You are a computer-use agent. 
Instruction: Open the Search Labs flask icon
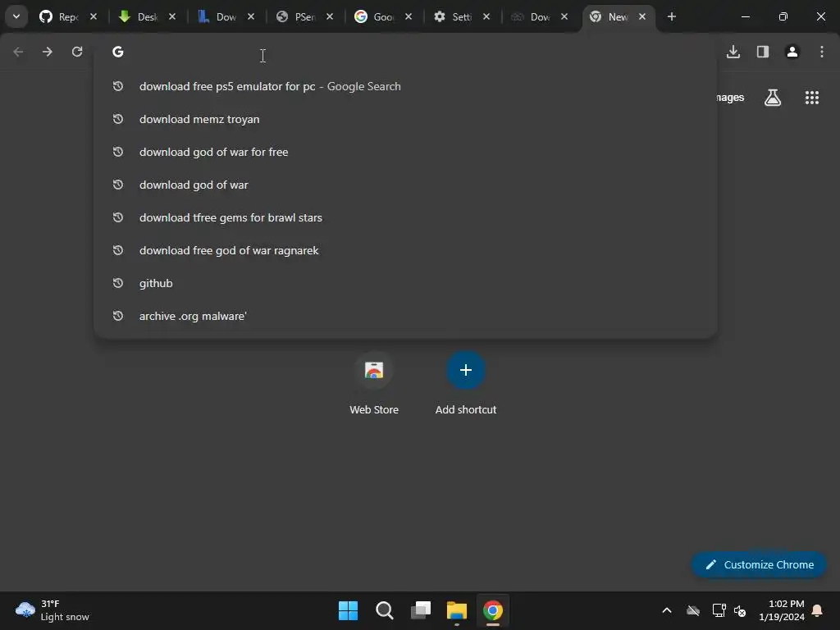pyautogui.click(x=773, y=98)
